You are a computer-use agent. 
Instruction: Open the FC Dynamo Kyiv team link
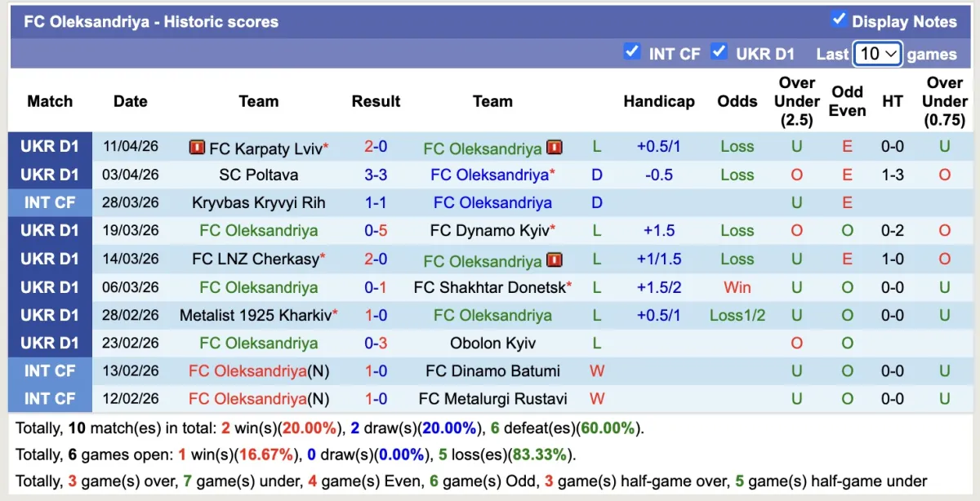(490, 231)
